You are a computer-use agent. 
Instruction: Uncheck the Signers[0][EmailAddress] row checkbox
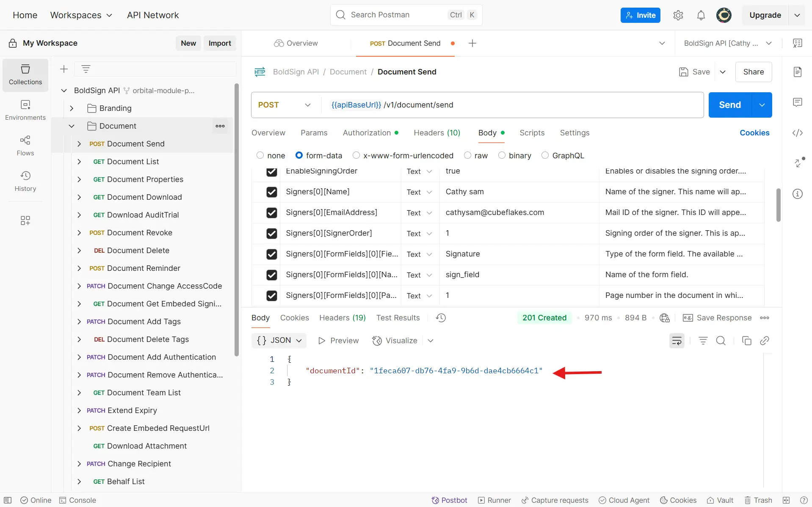pos(272,213)
